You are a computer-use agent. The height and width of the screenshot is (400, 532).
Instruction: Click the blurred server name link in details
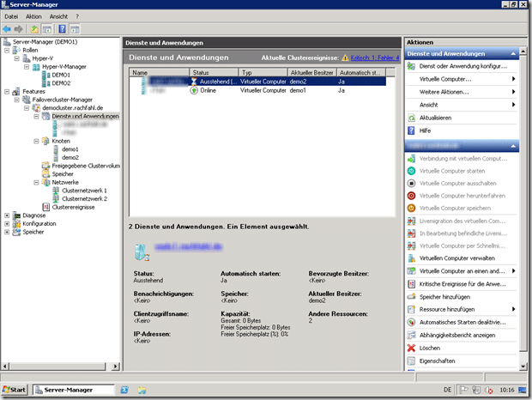coord(188,246)
